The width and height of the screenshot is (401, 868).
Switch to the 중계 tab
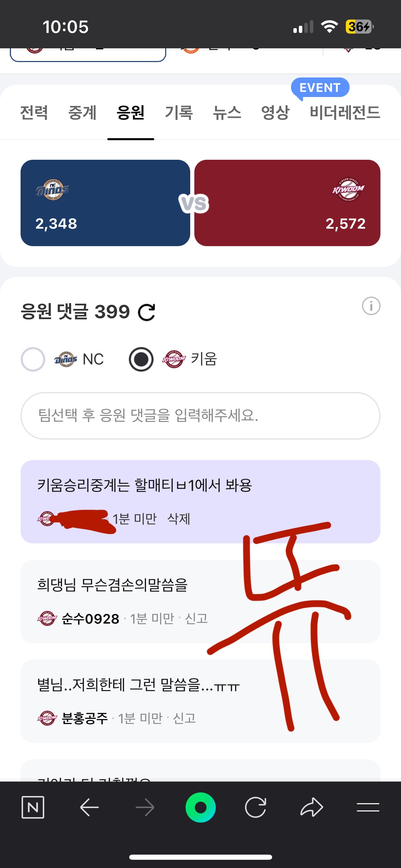click(82, 113)
